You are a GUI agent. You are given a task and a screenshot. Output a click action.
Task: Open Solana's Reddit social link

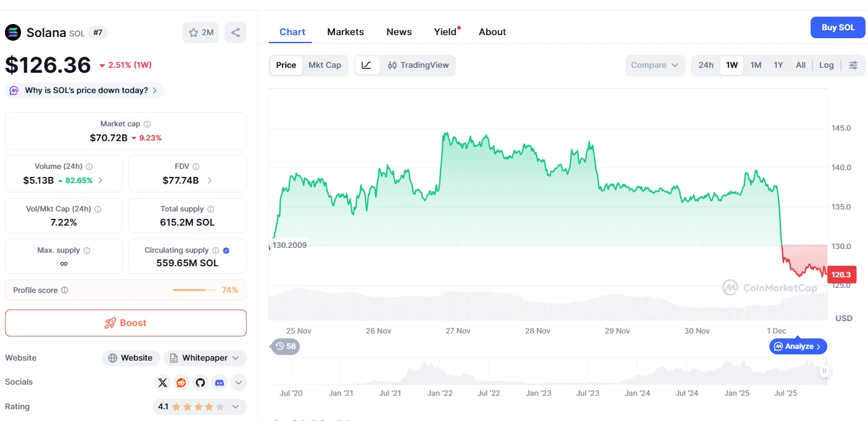(x=181, y=383)
